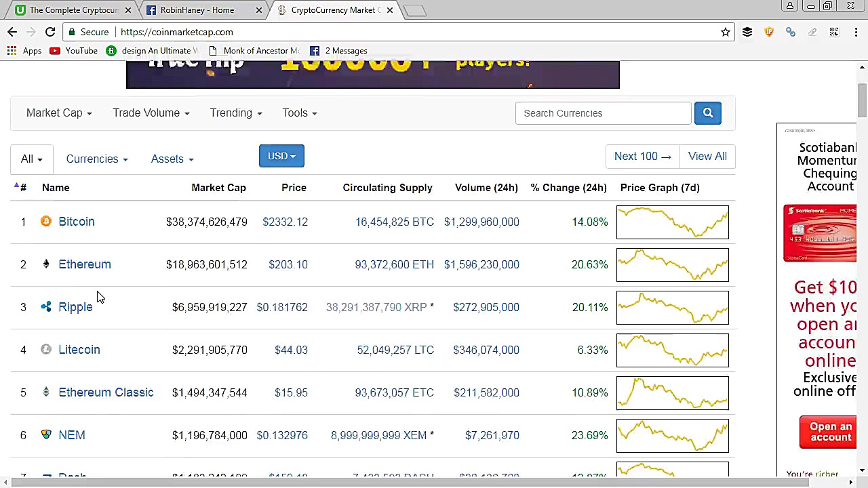
Task: Sort by Price column header
Action: pyautogui.click(x=294, y=188)
